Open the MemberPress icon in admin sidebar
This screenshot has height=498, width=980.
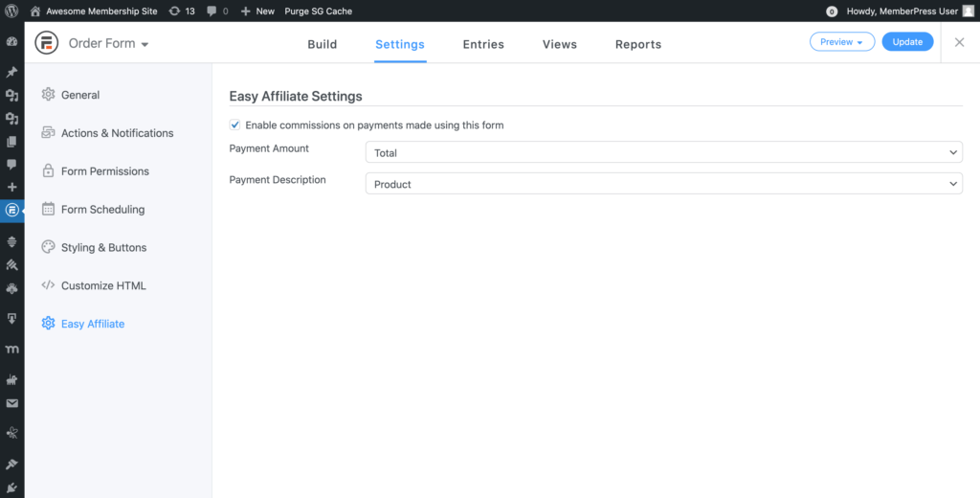tap(11, 351)
